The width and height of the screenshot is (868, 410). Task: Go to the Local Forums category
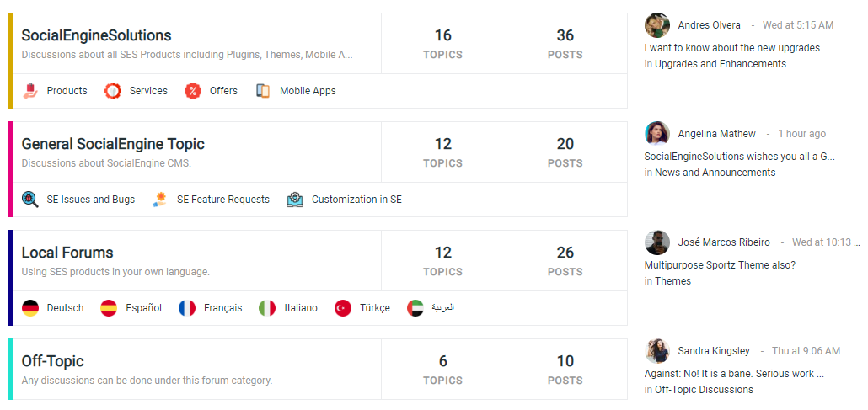tap(67, 253)
